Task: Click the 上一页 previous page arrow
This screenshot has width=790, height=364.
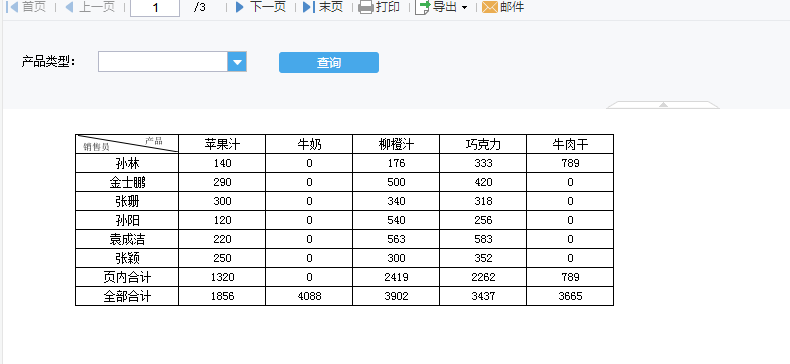Action: [69, 7]
